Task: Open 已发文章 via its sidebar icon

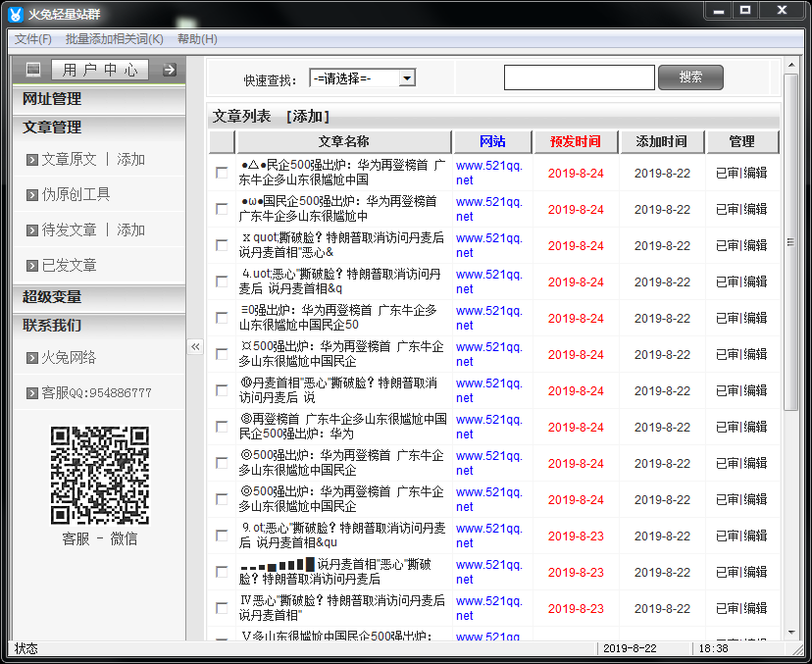Action: pos(32,263)
